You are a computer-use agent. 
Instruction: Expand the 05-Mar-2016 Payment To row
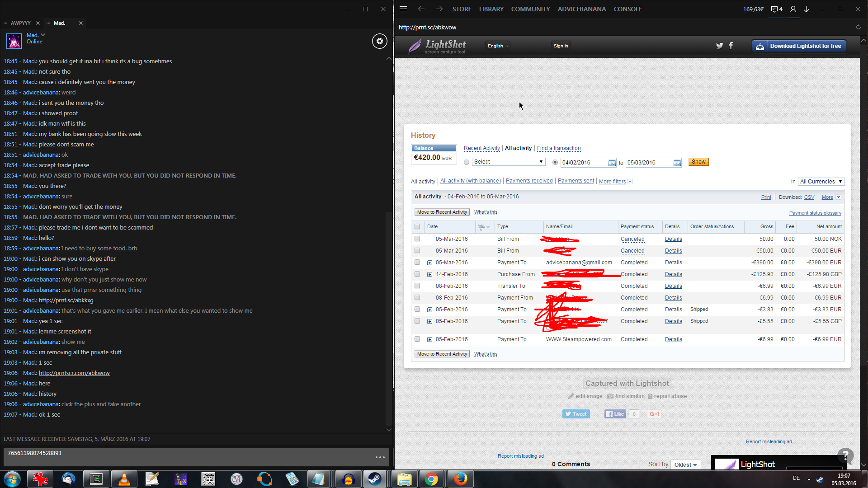pyautogui.click(x=429, y=263)
